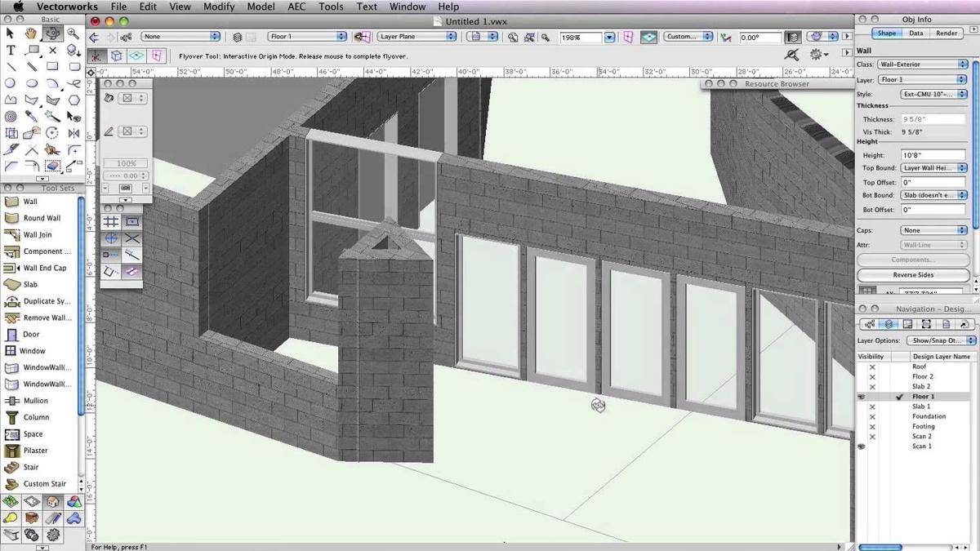Open the Top Bound dropdown
This screenshot has height=551, width=980.
coord(933,168)
